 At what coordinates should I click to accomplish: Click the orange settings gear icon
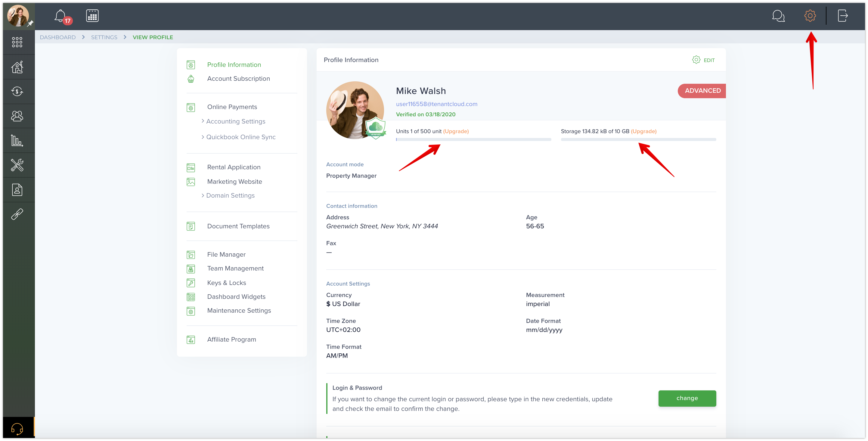[810, 15]
